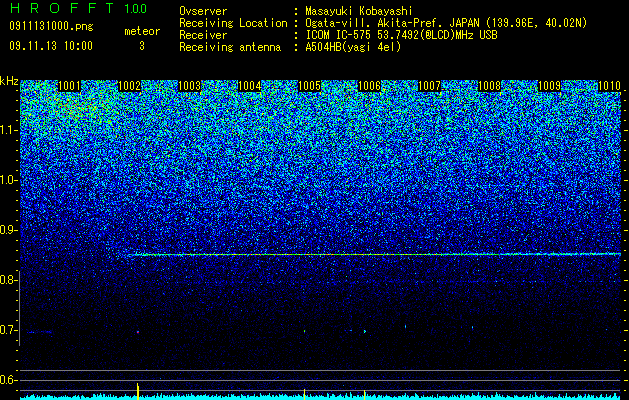The height and width of the screenshot is (400, 629).
Task: Click the observer name Masayuki Kobayashi
Action: click(x=359, y=11)
